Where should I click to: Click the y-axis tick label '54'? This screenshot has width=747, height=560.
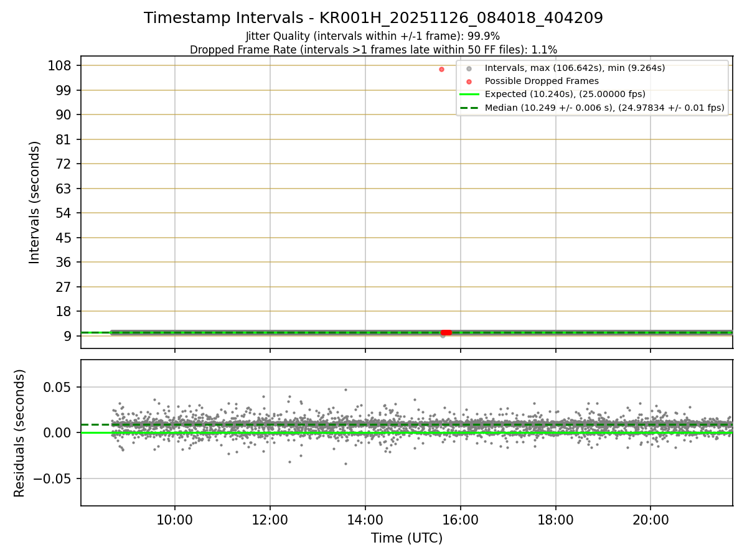pyautogui.click(x=63, y=213)
